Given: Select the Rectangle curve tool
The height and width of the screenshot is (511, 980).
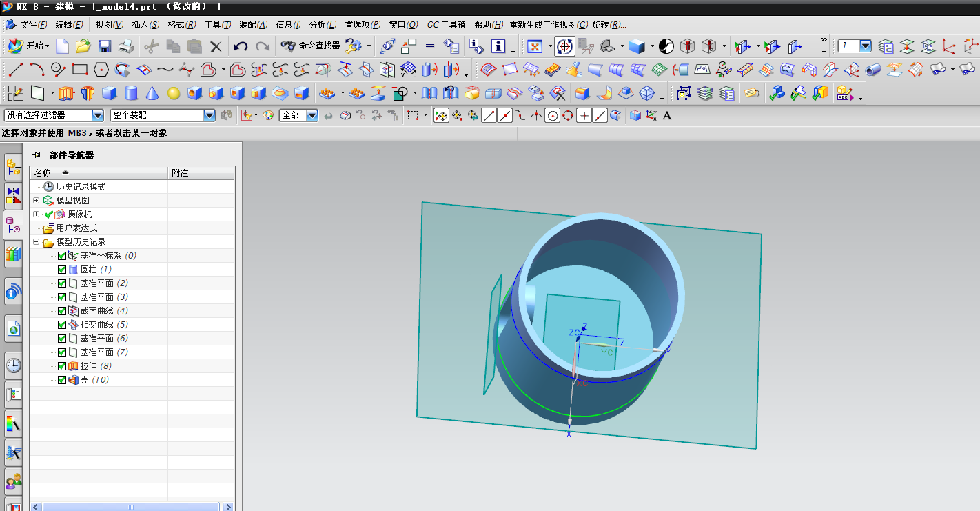Looking at the screenshot, I should click(80, 69).
